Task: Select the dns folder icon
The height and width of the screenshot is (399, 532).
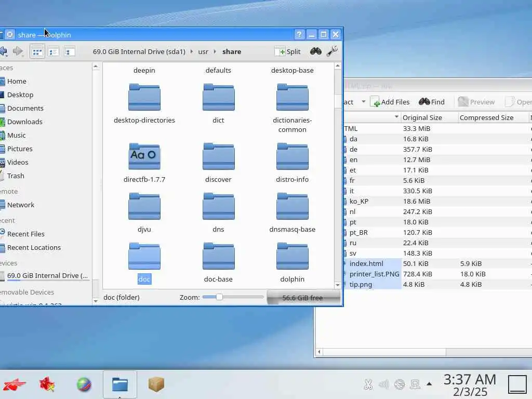Action: [x=219, y=206]
